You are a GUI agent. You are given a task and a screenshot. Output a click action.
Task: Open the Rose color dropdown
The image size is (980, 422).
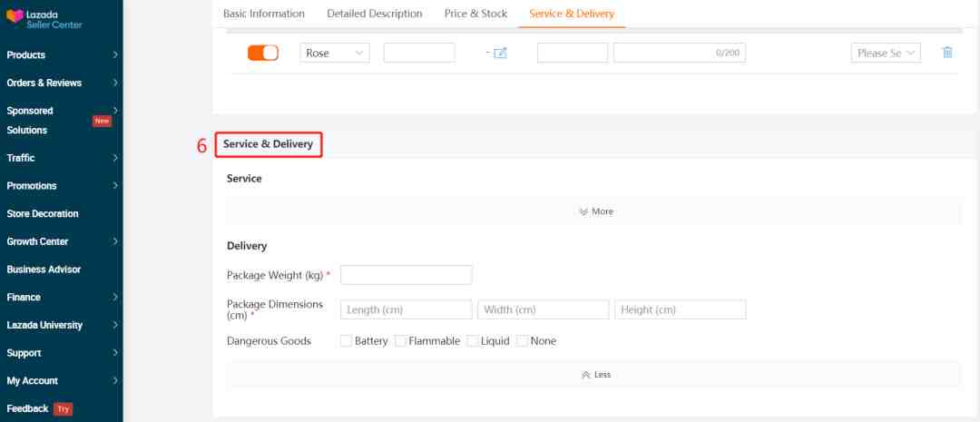coord(335,54)
